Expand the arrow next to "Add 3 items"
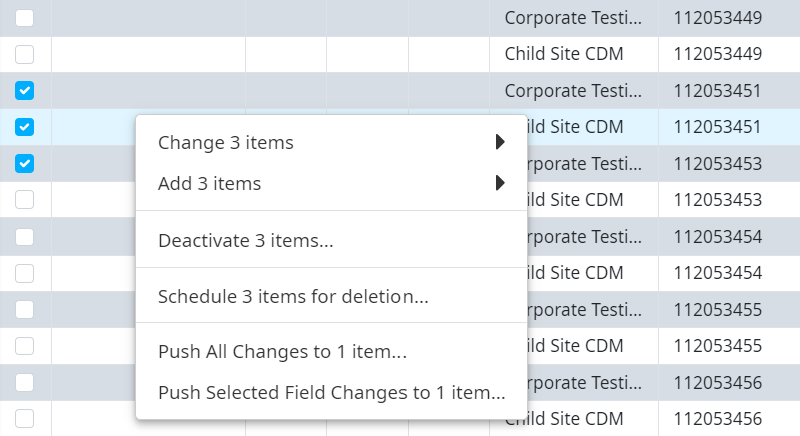The height and width of the screenshot is (436, 800). tap(500, 184)
